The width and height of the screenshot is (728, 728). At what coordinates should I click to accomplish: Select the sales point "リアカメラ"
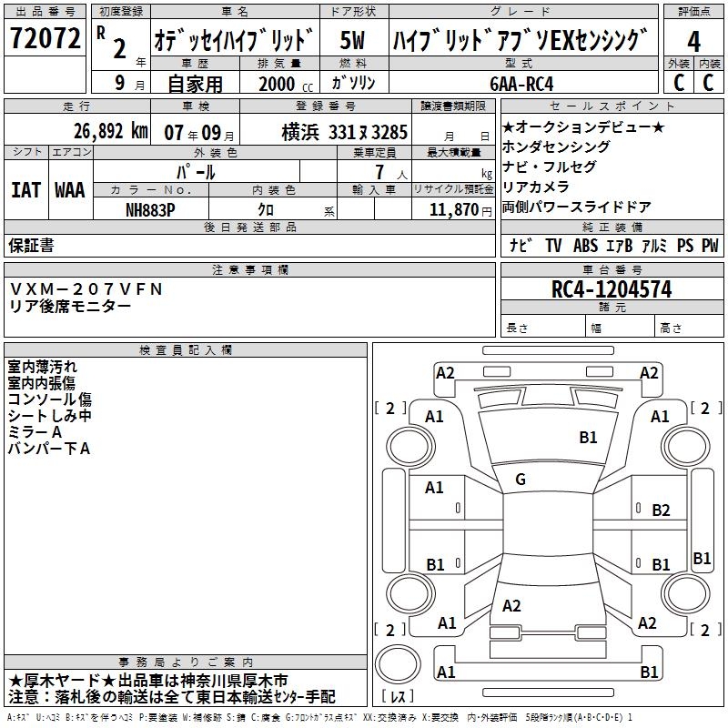pos(536,187)
